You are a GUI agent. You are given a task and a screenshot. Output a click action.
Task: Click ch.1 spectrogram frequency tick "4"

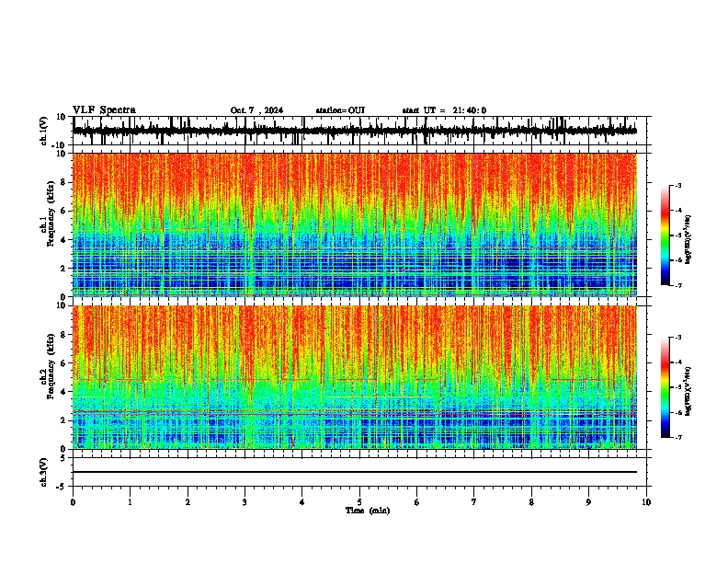[64, 240]
